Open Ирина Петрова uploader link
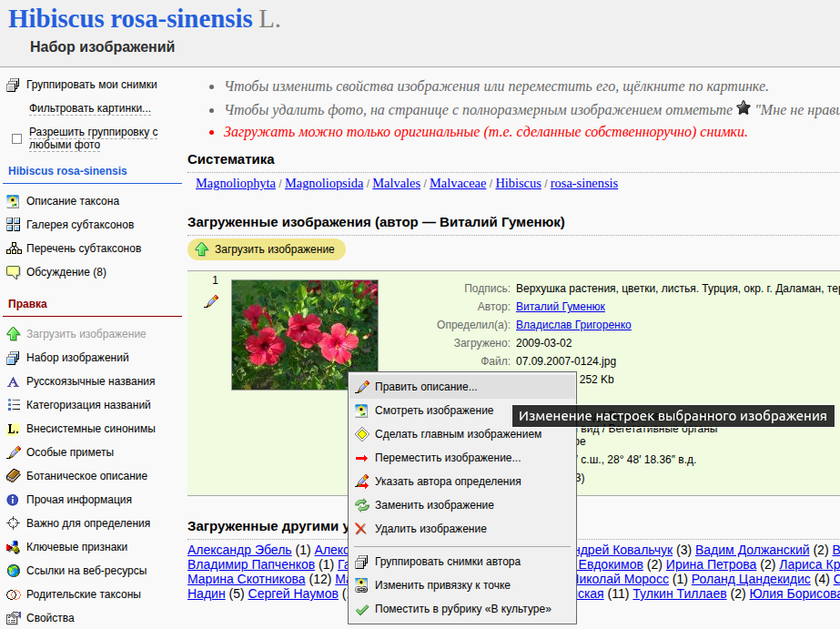Screen dimensions: 840x629 (x=711, y=564)
